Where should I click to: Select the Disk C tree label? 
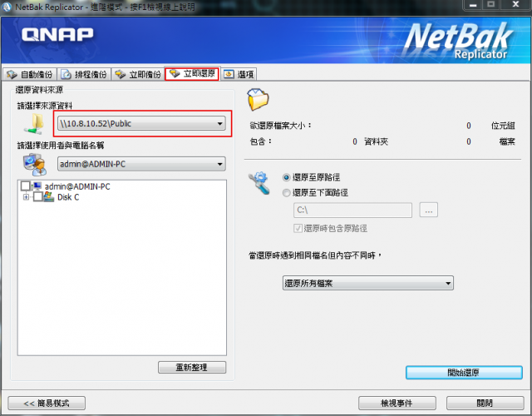click(68, 197)
